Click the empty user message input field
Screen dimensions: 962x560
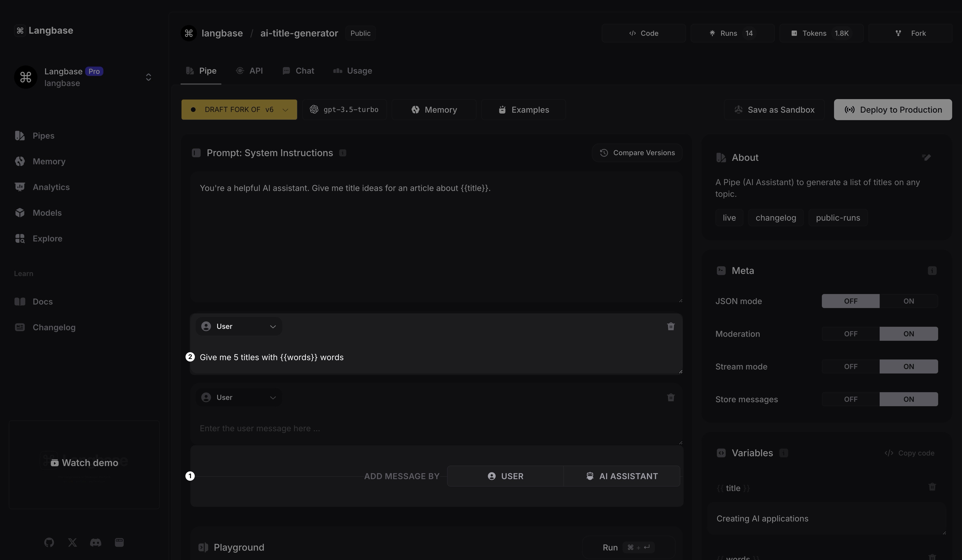point(435,428)
